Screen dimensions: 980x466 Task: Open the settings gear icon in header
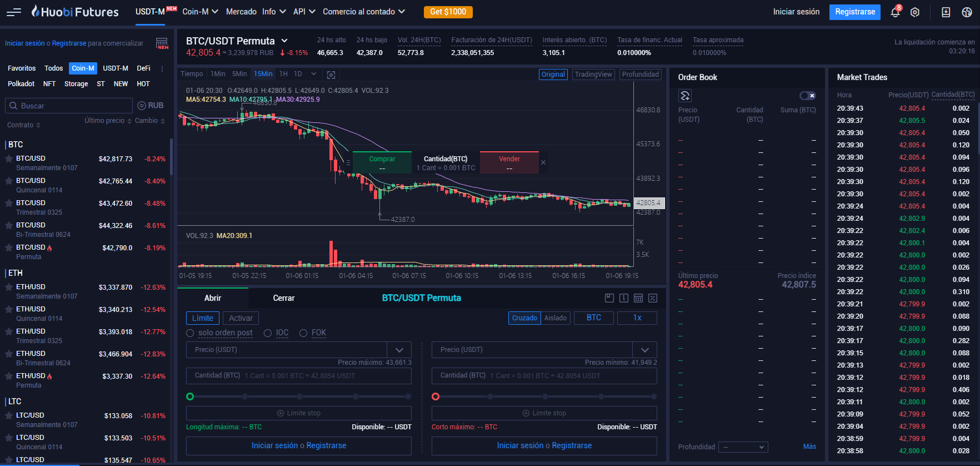click(915, 12)
